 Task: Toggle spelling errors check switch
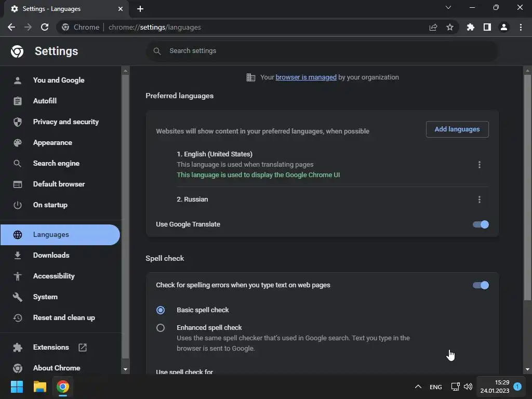481,285
